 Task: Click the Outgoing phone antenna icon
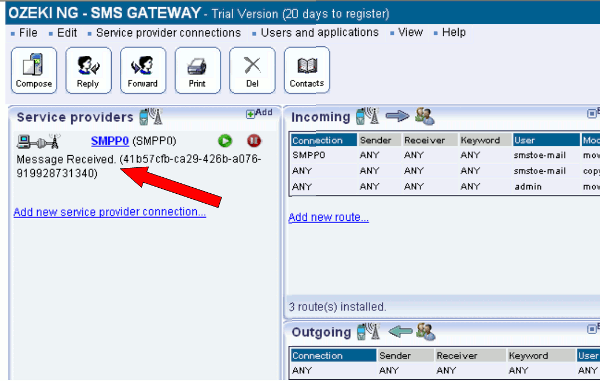point(368,332)
